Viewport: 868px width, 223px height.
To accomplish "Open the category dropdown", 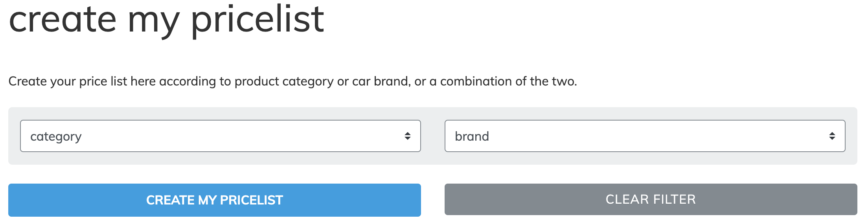I will coord(220,136).
